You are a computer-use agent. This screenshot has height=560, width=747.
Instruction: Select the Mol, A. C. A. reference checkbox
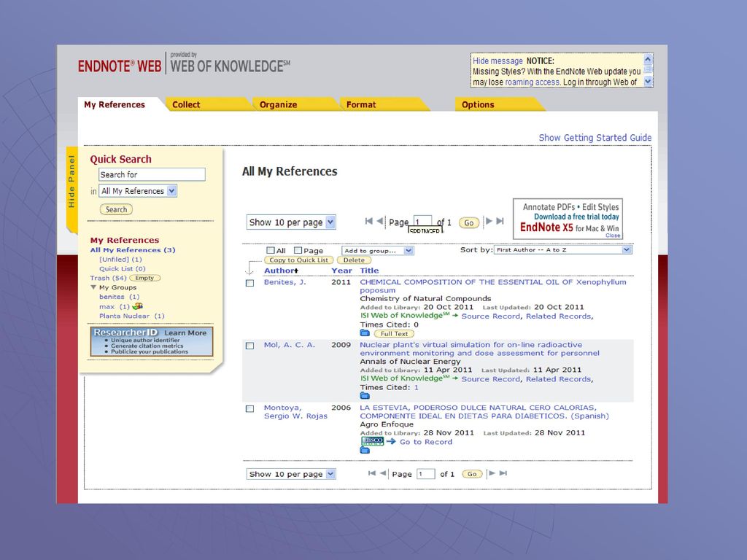[249, 346]
